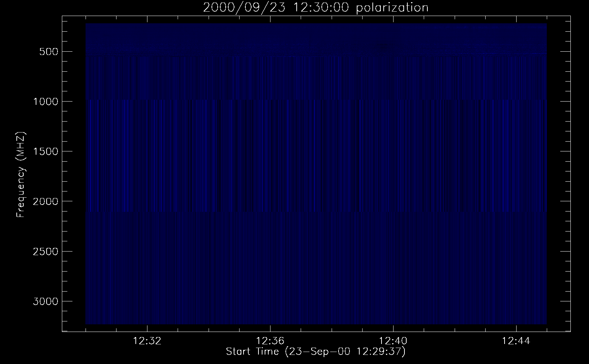Click the plot title '2000/09/23 12:30:00 polarization'
Image resolution: width=589 pixels, height=364 pixels.
click(316, 8)
